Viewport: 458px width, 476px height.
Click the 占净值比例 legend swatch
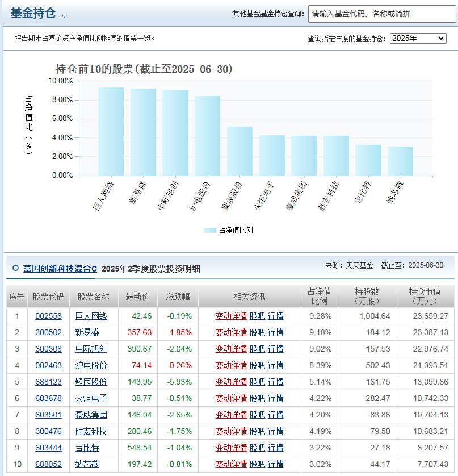210,231
